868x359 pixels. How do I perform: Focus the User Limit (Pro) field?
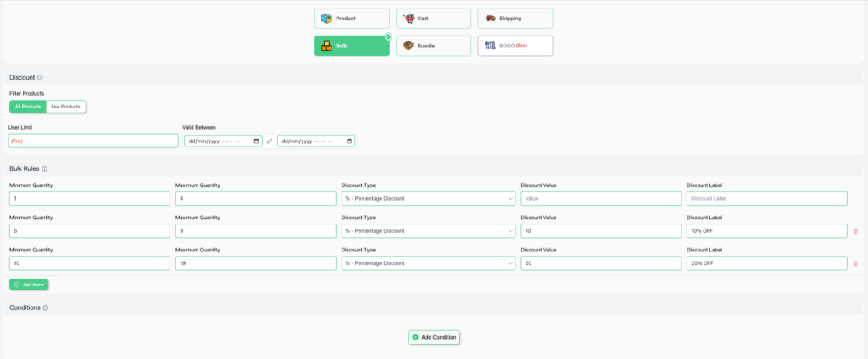[93, 141]
